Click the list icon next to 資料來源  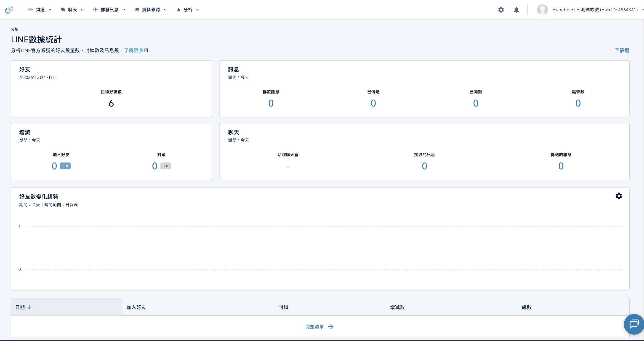[x=136, y=10]
